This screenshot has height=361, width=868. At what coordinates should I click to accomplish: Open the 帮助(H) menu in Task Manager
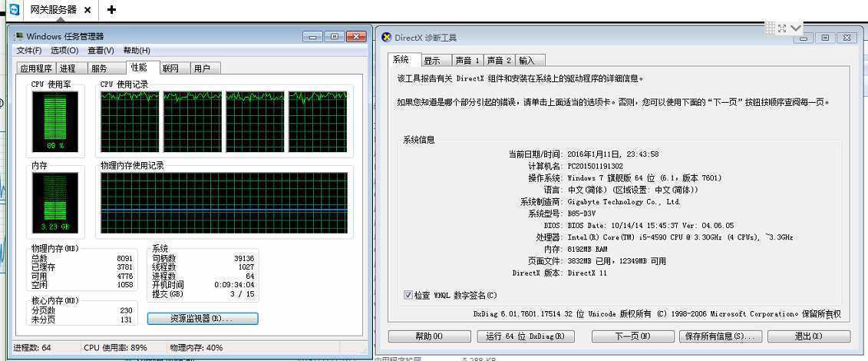[136, 51]
